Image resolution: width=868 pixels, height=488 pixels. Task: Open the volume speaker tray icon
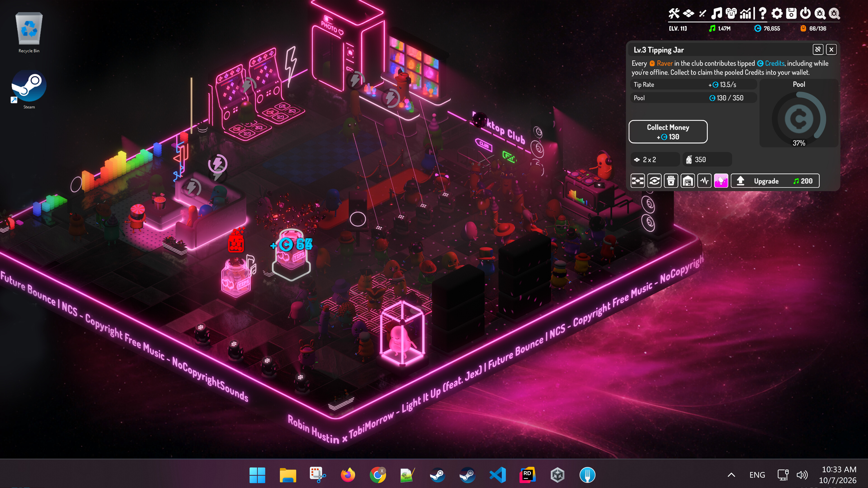[802, 475]
